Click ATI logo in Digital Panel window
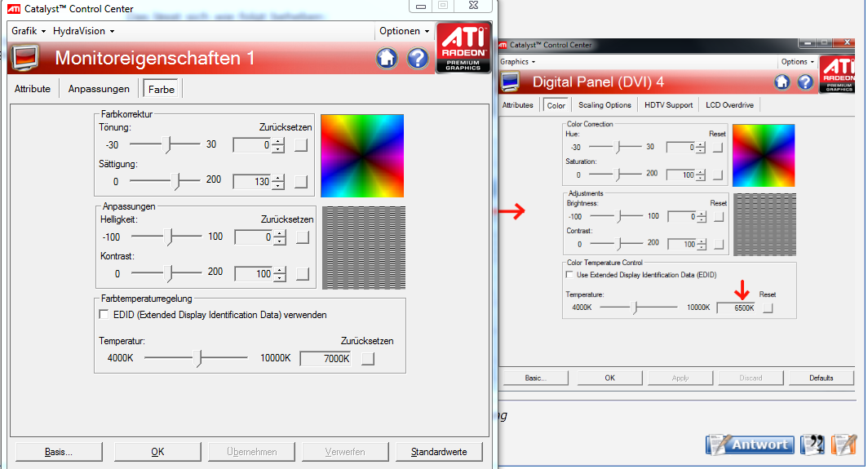This screenshot has width=868, height=469. pyautogui.click(x=837, y=74)
